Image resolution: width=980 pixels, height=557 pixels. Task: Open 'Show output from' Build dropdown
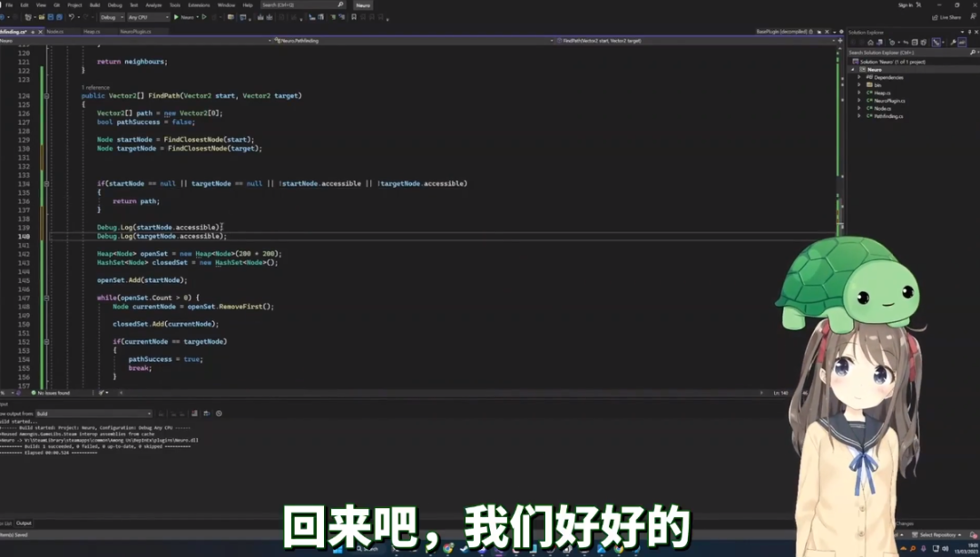(93, 414)
